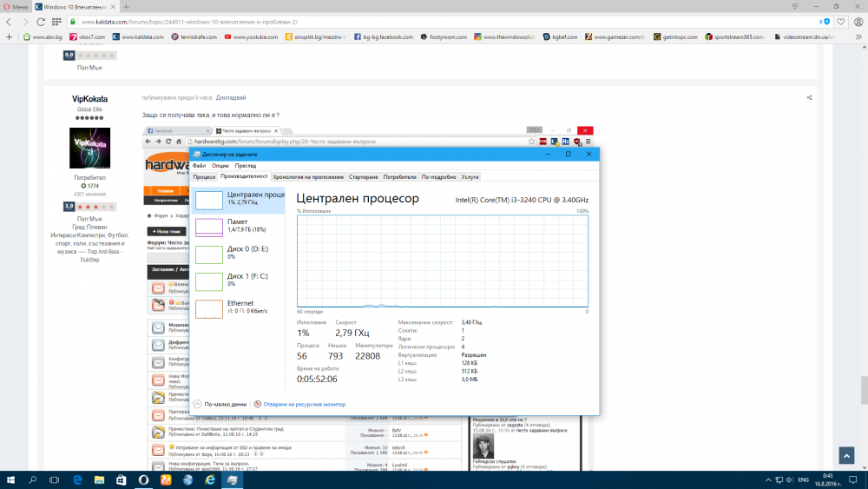Add page to bookmarks via heart icon
The image size is (868, 489).
841,22
